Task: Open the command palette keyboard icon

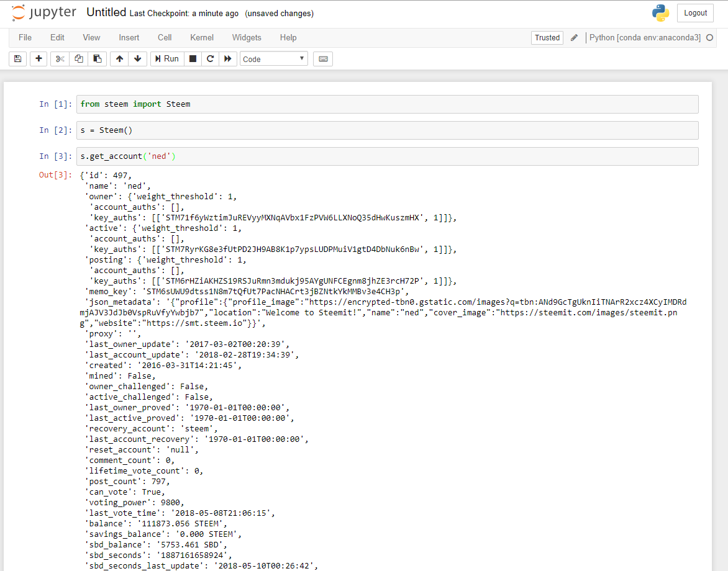Action: 323,59
